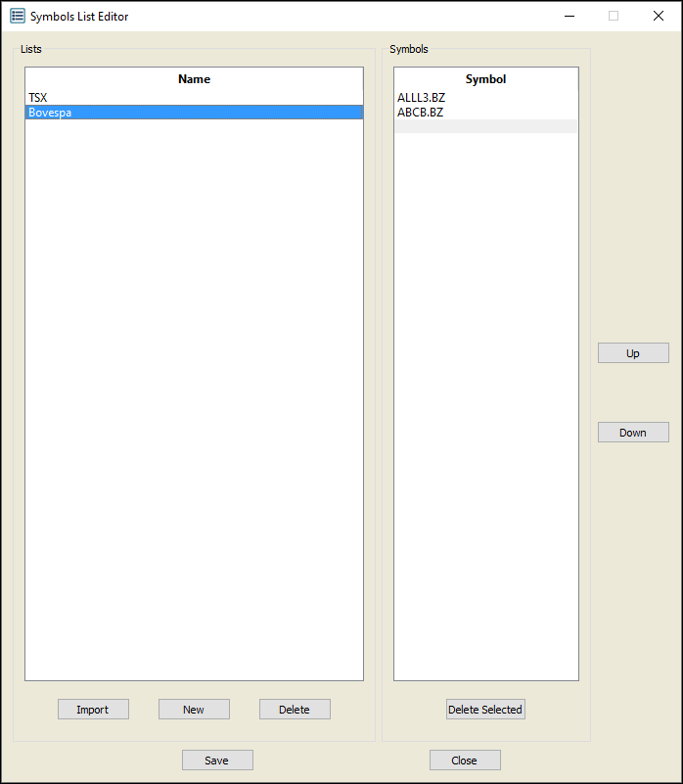Click blank space in the Lists table
The image size is (683, 784).
click(194, 392)
